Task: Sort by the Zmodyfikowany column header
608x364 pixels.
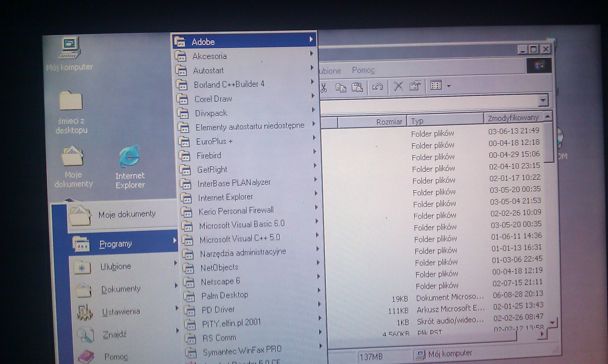Action: (513, 118)
